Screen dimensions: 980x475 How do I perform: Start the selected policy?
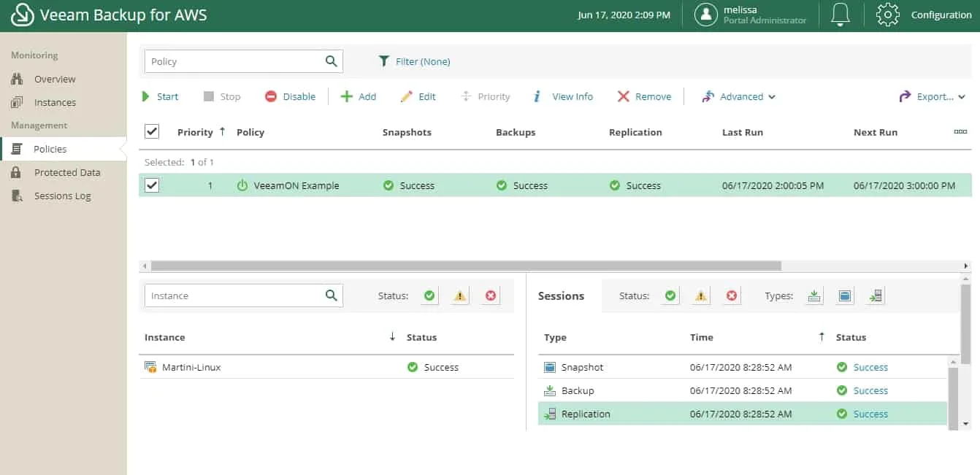(160, 96)
